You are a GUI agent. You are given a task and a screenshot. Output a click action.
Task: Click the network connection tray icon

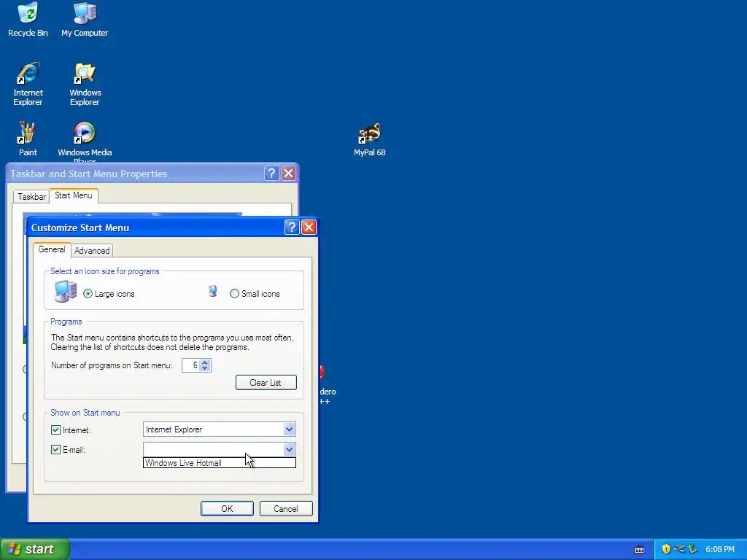[679, 549]
